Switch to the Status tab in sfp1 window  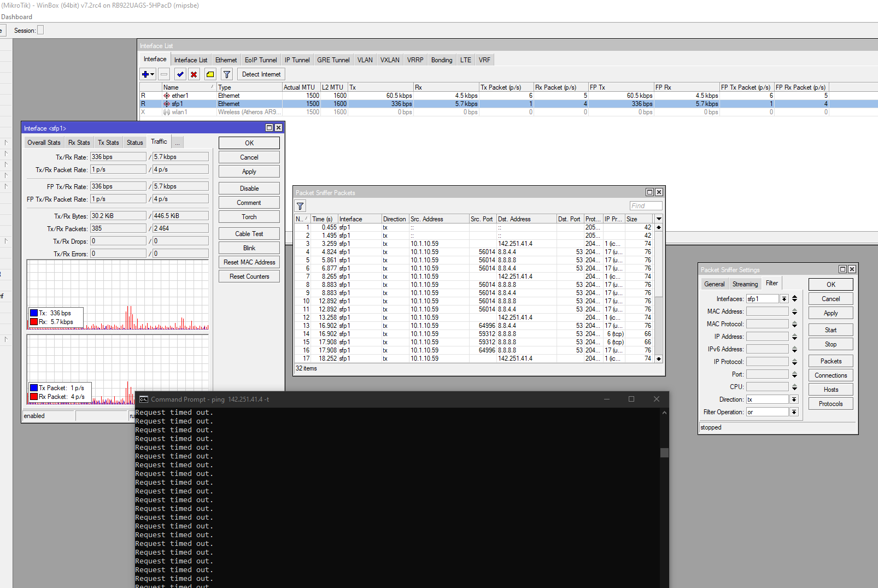(x=135, y=143)
